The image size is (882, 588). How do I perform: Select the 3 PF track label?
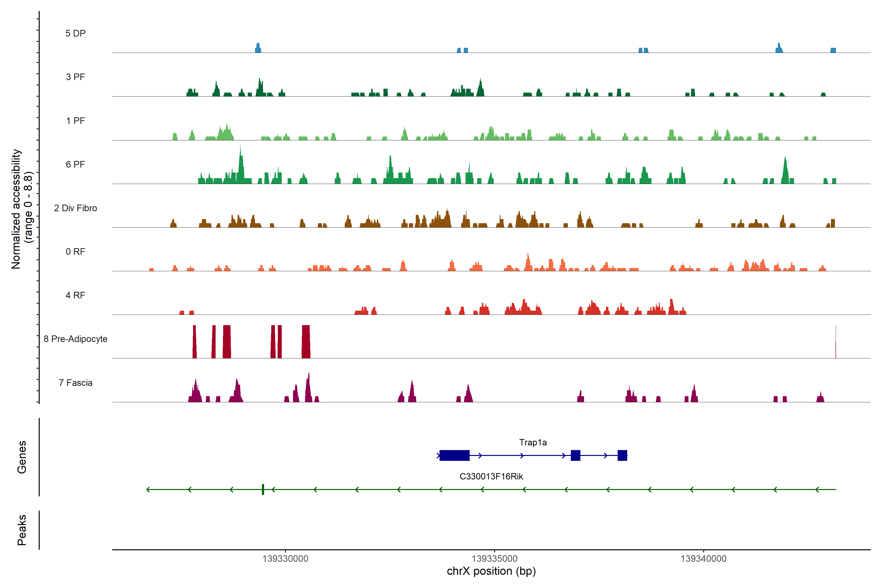75,77
